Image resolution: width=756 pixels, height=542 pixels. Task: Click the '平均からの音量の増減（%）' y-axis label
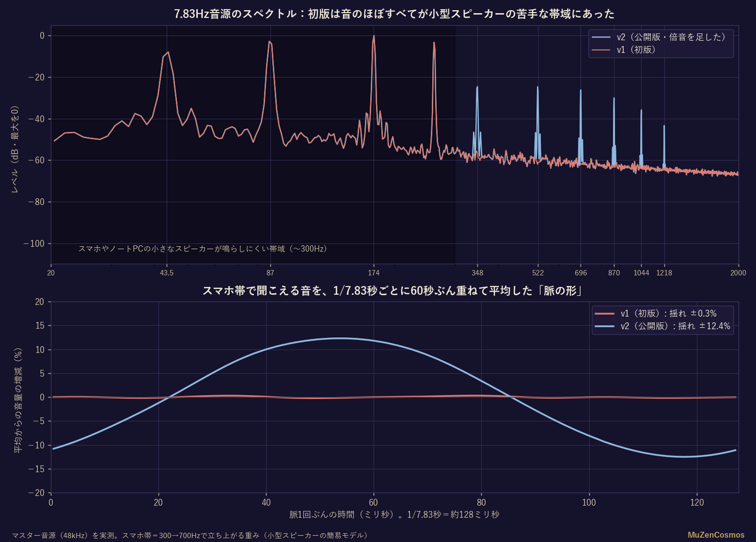click(18, 400)
